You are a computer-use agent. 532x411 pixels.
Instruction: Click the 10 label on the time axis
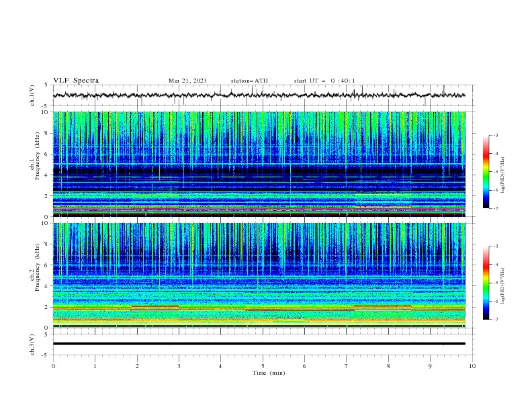point(472,366)
